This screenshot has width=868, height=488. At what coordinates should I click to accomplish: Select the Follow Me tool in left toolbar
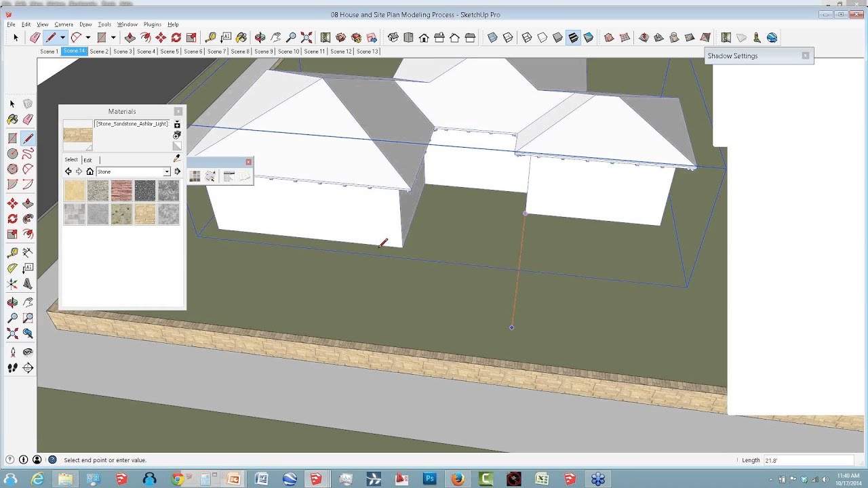(x=28, y=219)
